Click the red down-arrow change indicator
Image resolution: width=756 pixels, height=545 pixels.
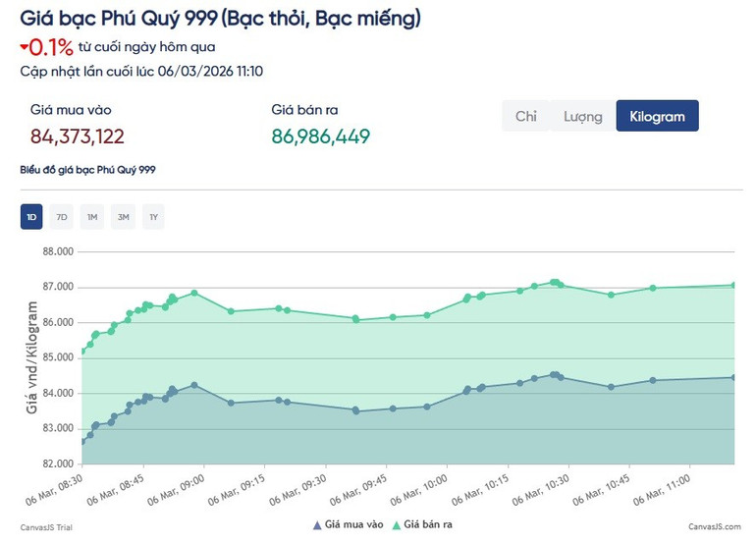coord(24,46)
